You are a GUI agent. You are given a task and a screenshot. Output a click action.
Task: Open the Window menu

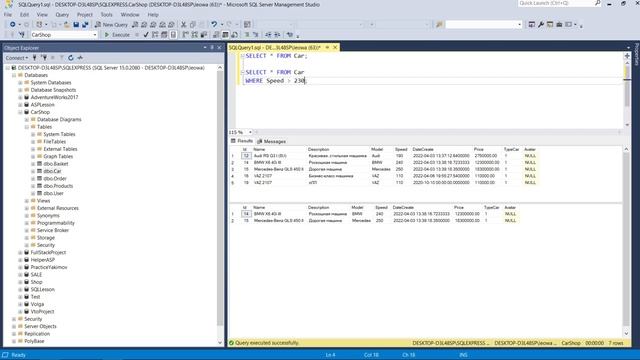[130, 14]
